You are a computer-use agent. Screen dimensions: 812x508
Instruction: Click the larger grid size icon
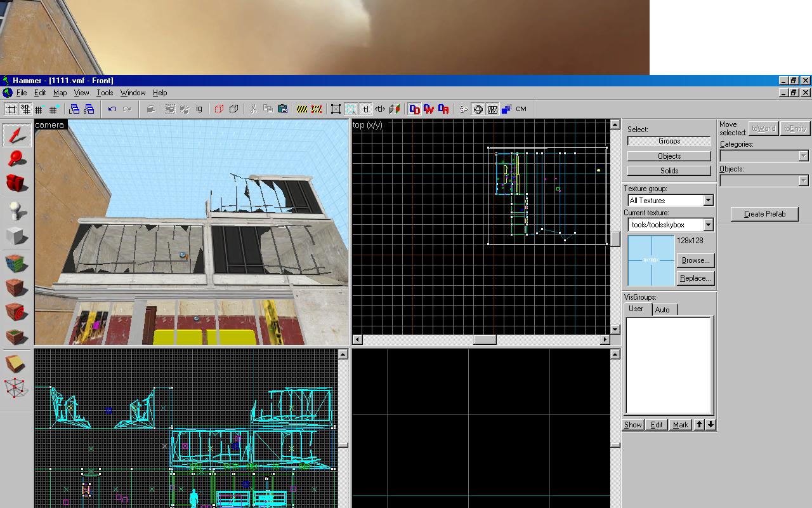click(53, 109)
